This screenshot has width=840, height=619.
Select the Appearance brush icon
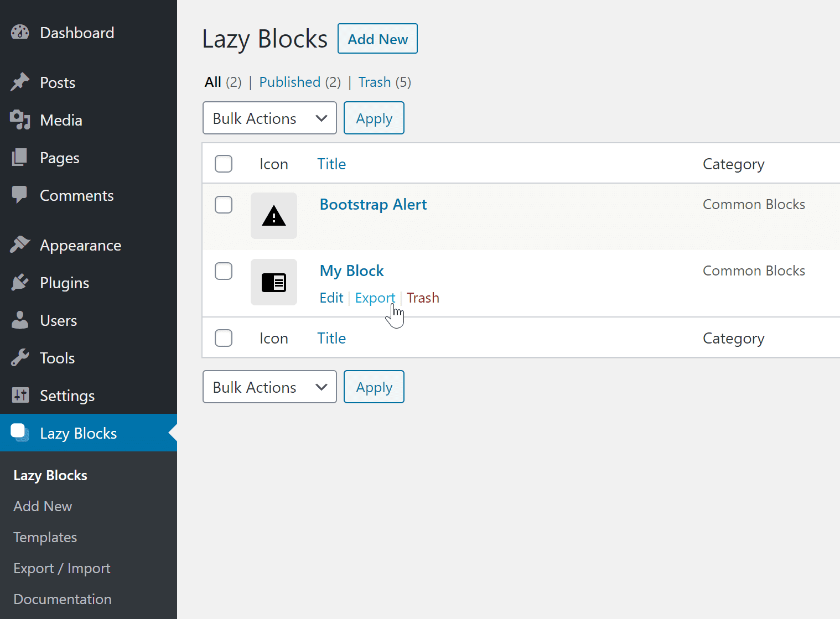pos(20,245)
